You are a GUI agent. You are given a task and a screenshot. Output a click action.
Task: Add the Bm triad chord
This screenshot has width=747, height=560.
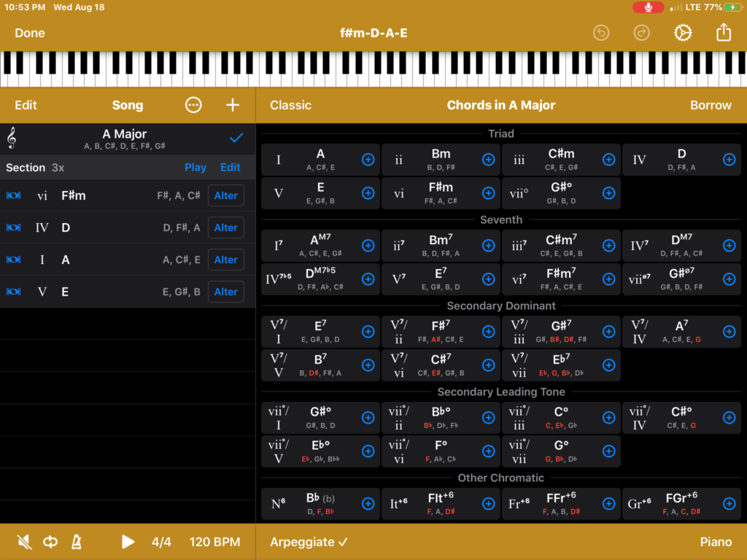[x=488, y=160]
